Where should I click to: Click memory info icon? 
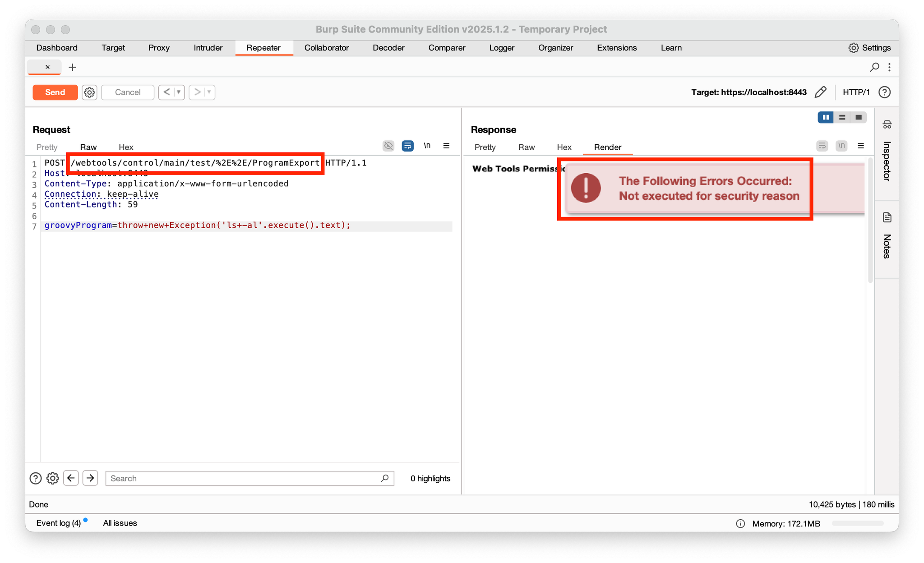tap(740, 523)
